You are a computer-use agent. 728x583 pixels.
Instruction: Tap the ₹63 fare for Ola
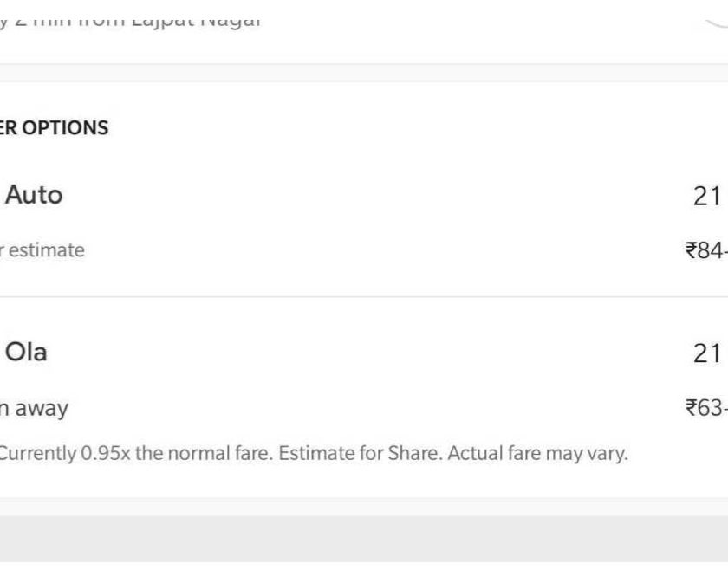pos(705,407)
